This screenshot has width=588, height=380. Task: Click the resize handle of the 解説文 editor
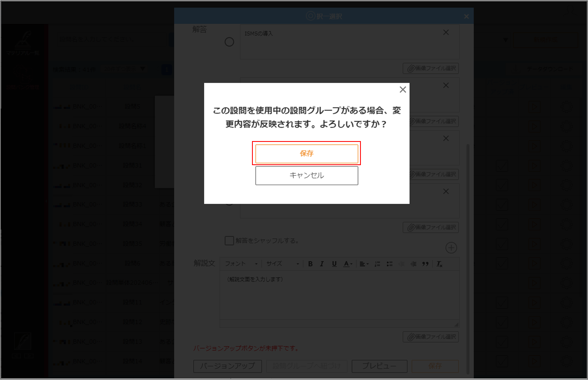coord(456,325)
